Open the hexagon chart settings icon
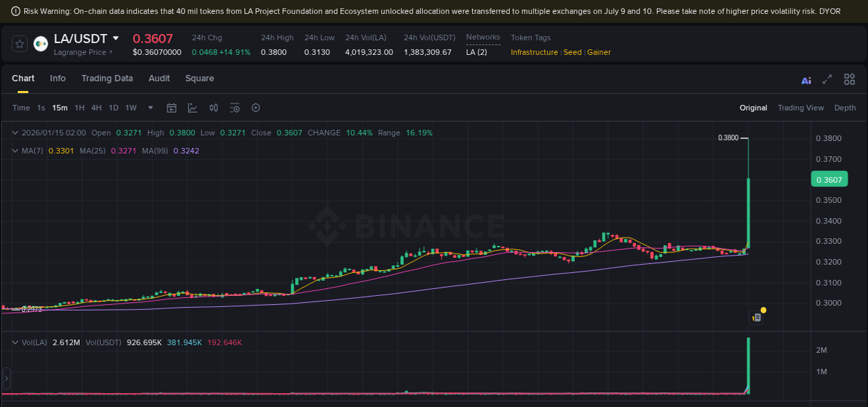868x407 pixels. 256,108
